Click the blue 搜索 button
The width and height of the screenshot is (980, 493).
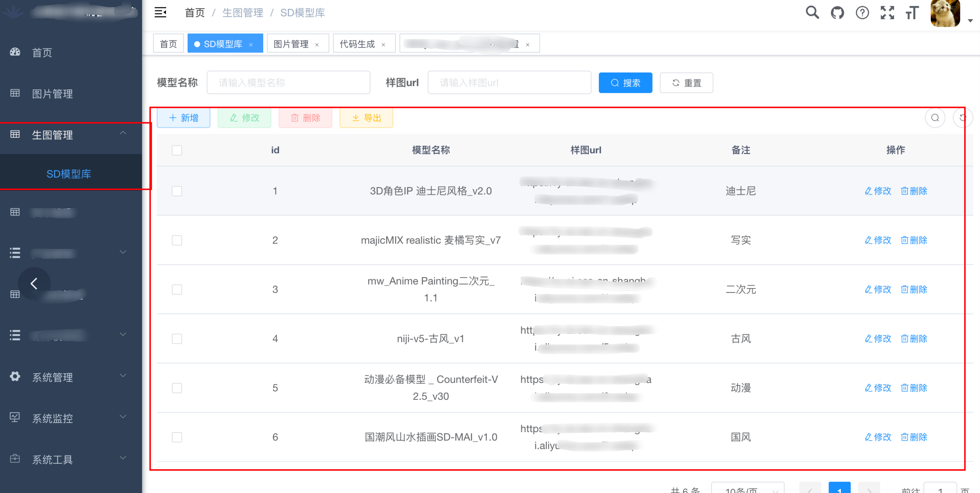625,83
